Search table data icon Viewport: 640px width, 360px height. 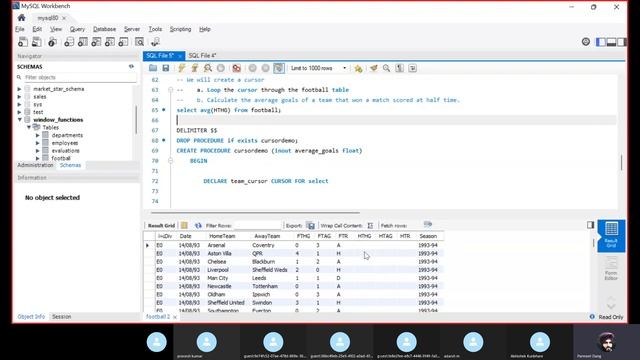[x=140, y=42]
